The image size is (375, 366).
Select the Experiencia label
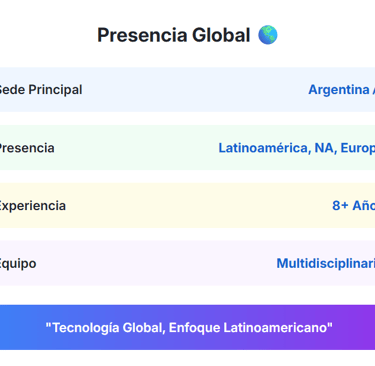tap(32, 206)
